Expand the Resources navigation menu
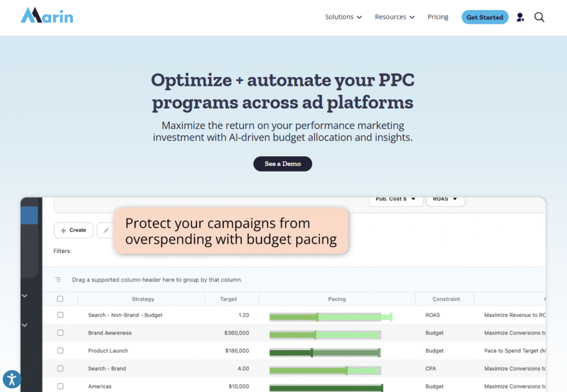 click(x=394, y=17)
